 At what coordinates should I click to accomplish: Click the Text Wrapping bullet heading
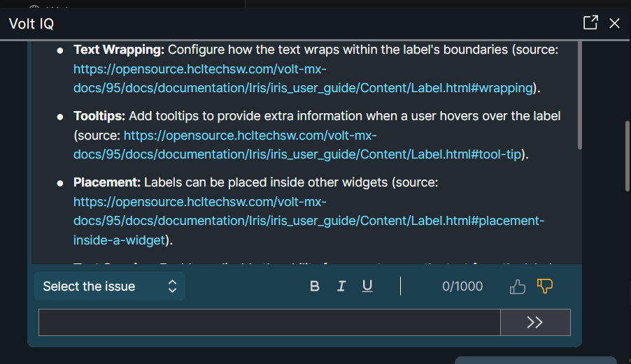coord(119,50)
